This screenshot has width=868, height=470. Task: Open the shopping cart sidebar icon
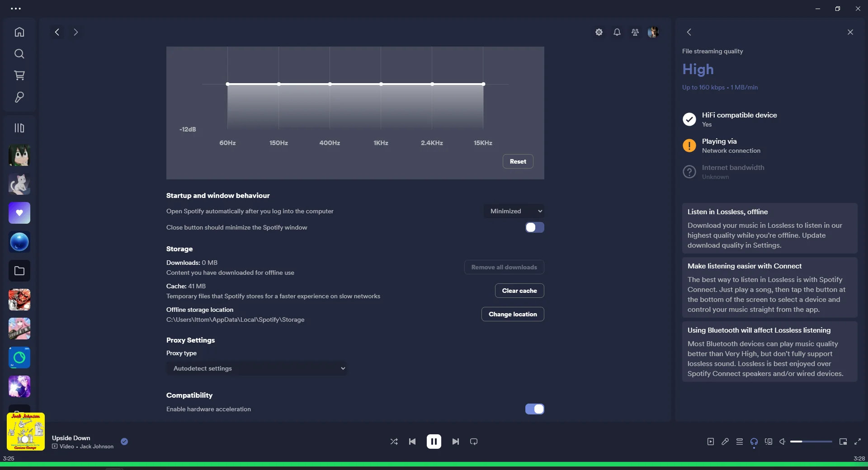tap(19, 75)
